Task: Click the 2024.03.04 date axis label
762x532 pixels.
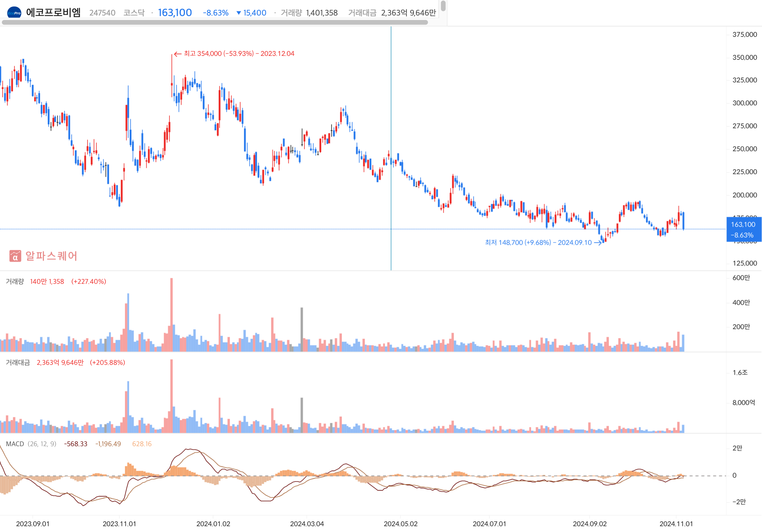Action: [307, 524]
